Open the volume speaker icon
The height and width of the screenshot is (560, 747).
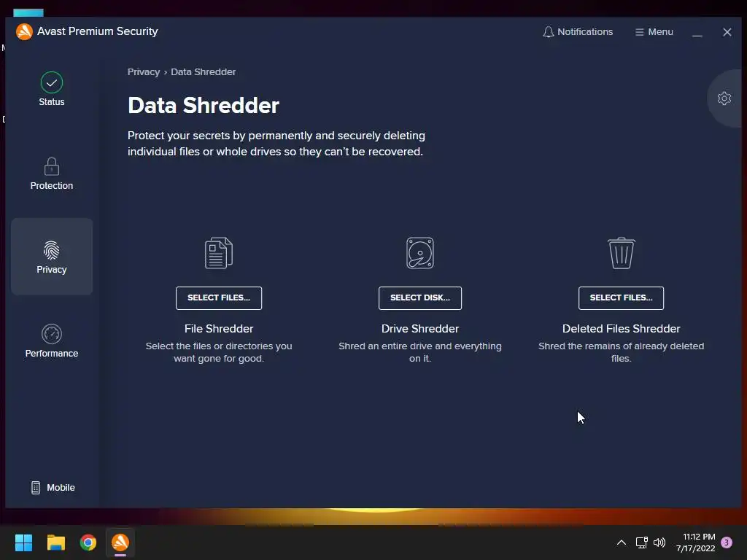pyautogui.click(x=659, y=542)
